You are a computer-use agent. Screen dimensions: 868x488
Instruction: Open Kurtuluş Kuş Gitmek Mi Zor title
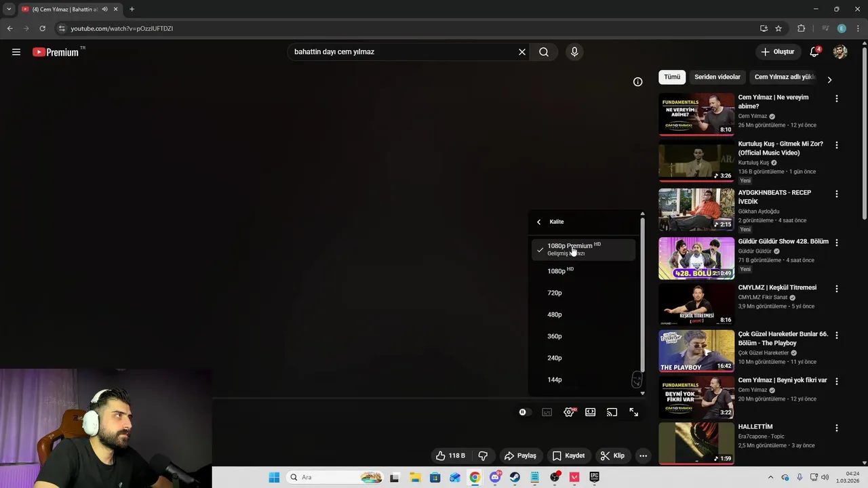click(781, 148)
